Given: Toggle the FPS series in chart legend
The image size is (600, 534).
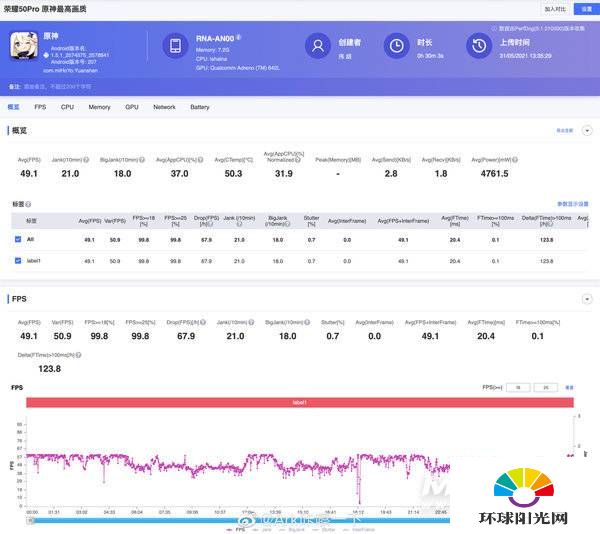Looking at the screenshot, I should (x=236, y=530).
